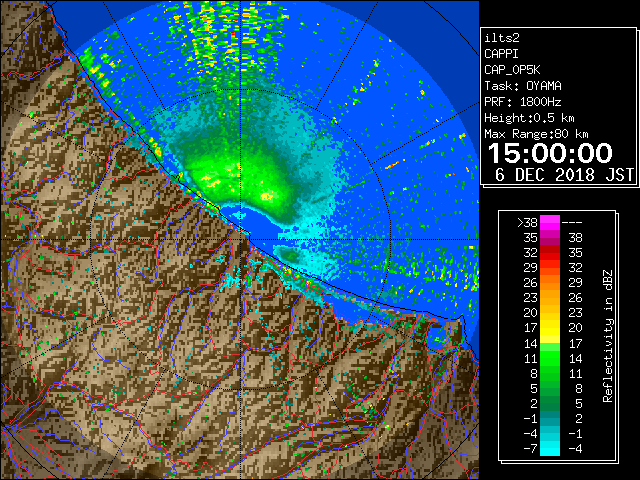Click the 15:00:00 timestamp
The image size is (640, 480).
[550, 153]
